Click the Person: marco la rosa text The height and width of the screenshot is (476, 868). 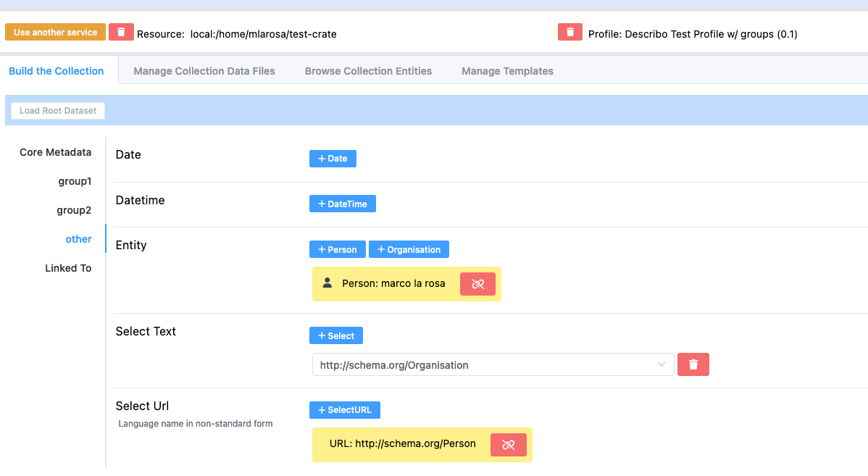click(393, 283)
